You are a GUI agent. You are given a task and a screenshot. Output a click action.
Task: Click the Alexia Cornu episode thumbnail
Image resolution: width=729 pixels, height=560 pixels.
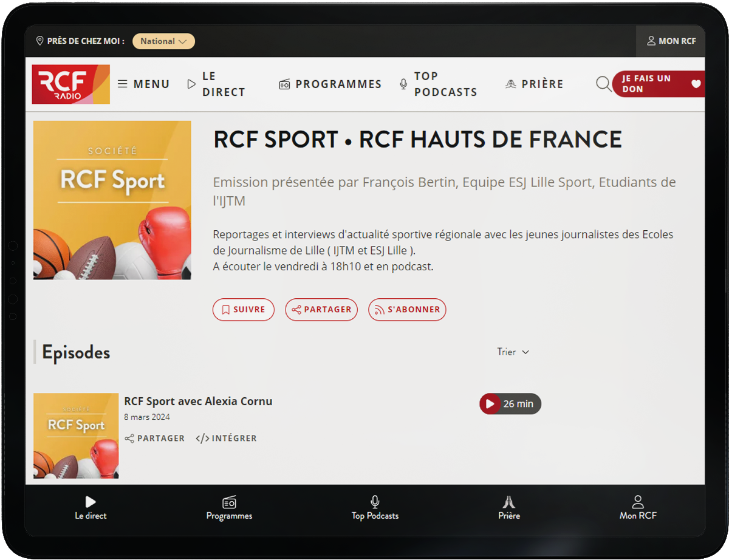[76, 436]
